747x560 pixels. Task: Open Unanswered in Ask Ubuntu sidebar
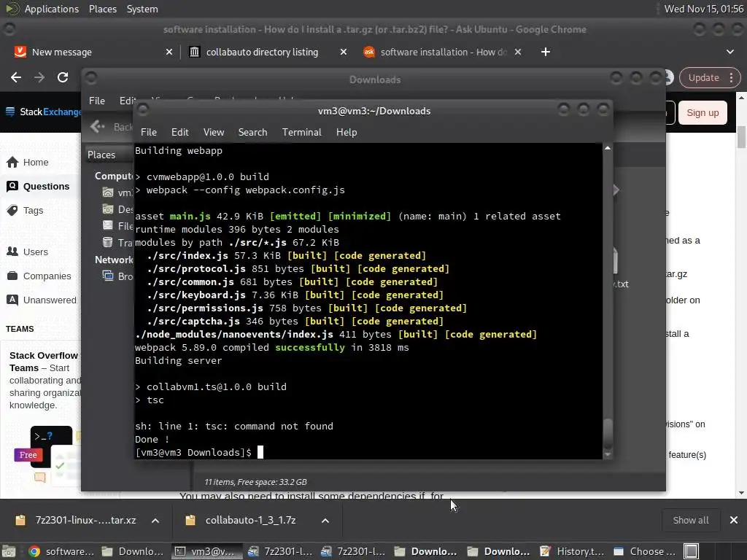pos(50,300)
